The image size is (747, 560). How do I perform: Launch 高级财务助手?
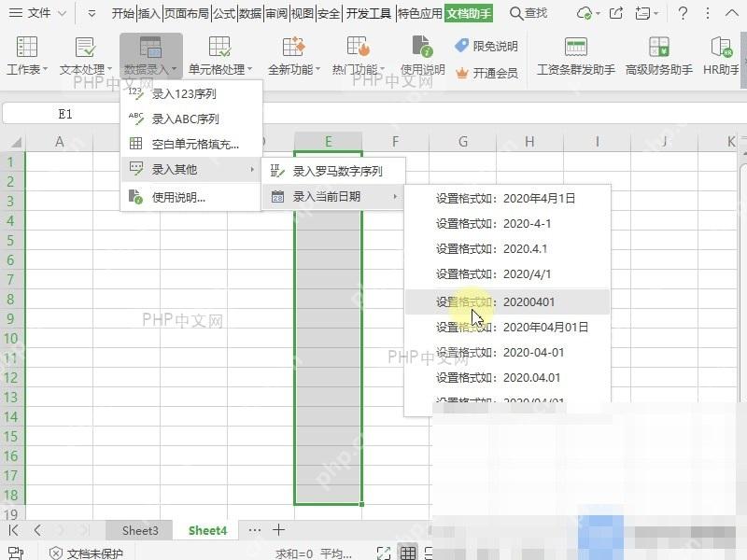click(x=659, y=56)
